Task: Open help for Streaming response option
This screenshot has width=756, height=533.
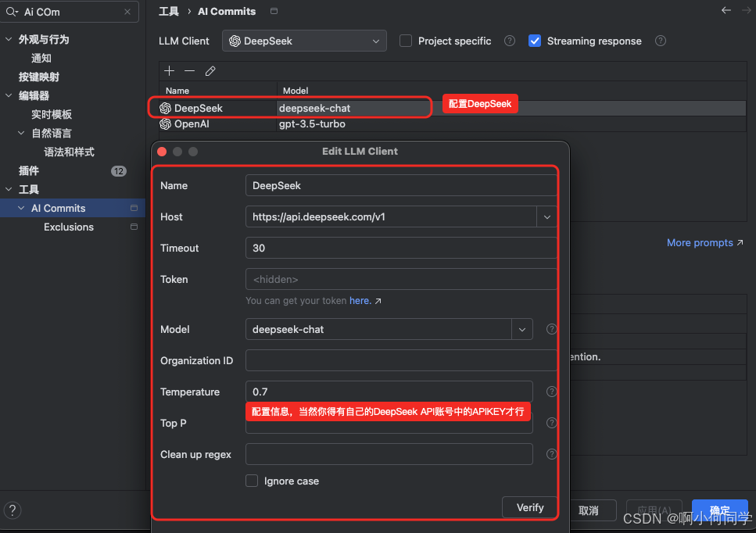Action: pyautogui.click(x=661, y=41)
